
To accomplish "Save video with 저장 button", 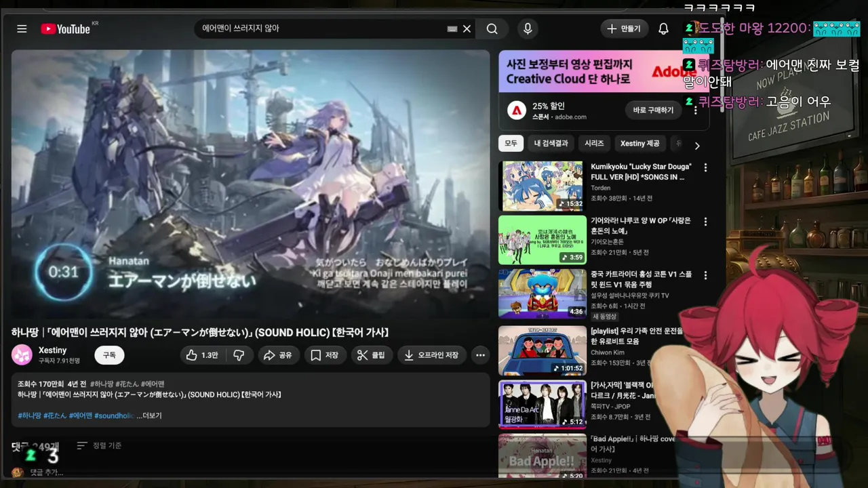I will tap(325, 355).
